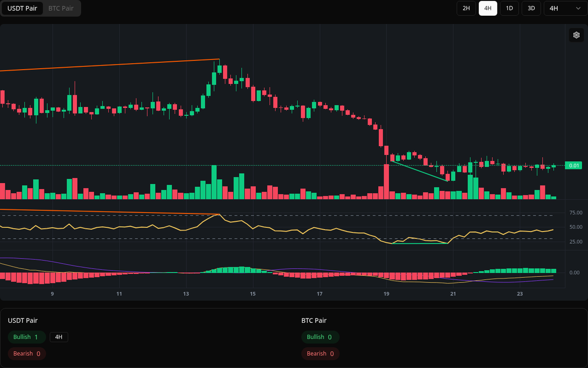Select the 2H timeframe
588x368 pixels.
coord(466,8)
